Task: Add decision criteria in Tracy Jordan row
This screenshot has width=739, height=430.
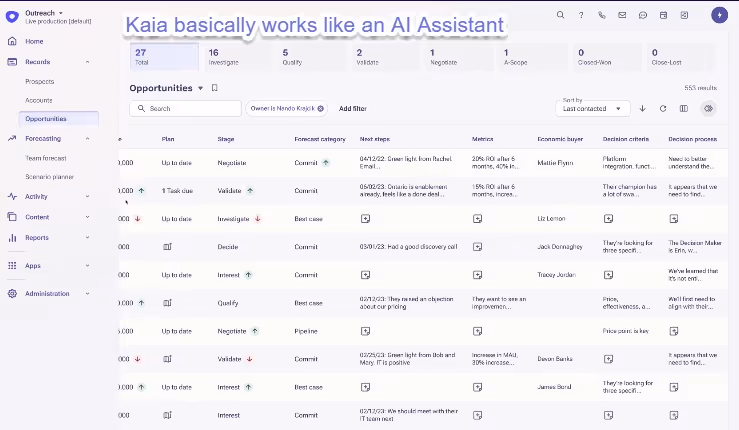Action: click(608, 275)
